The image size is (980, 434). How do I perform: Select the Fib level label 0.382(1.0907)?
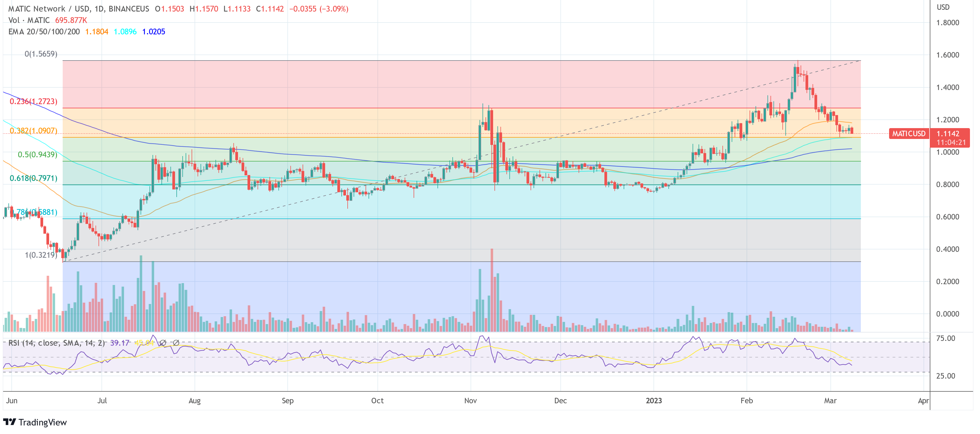(33, 131)
